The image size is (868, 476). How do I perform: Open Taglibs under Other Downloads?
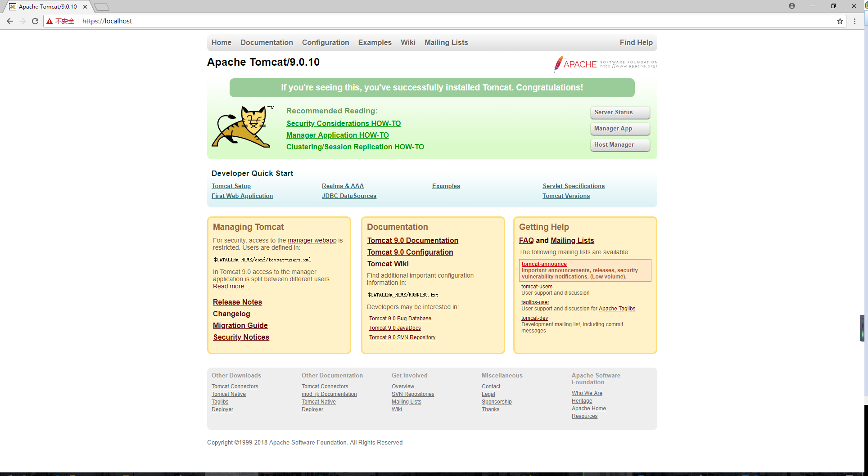coord(220,402)
